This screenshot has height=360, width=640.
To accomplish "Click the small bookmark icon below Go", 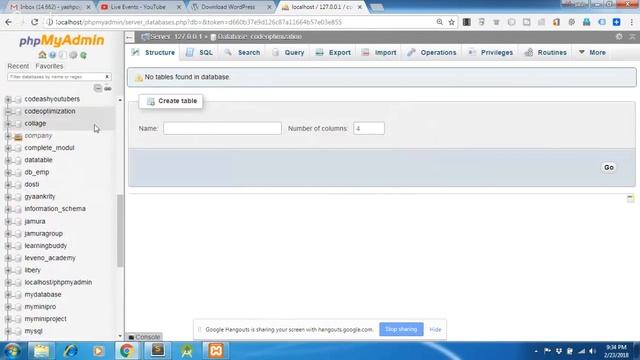I will 630,198.
